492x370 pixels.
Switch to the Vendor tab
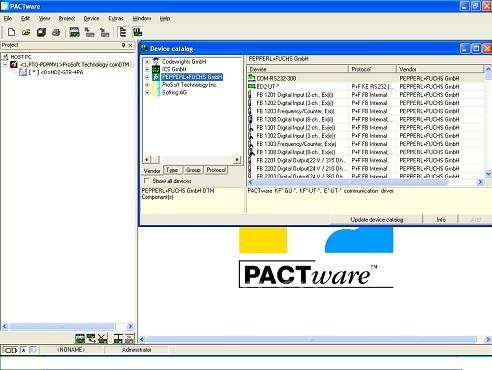[152, 170]
